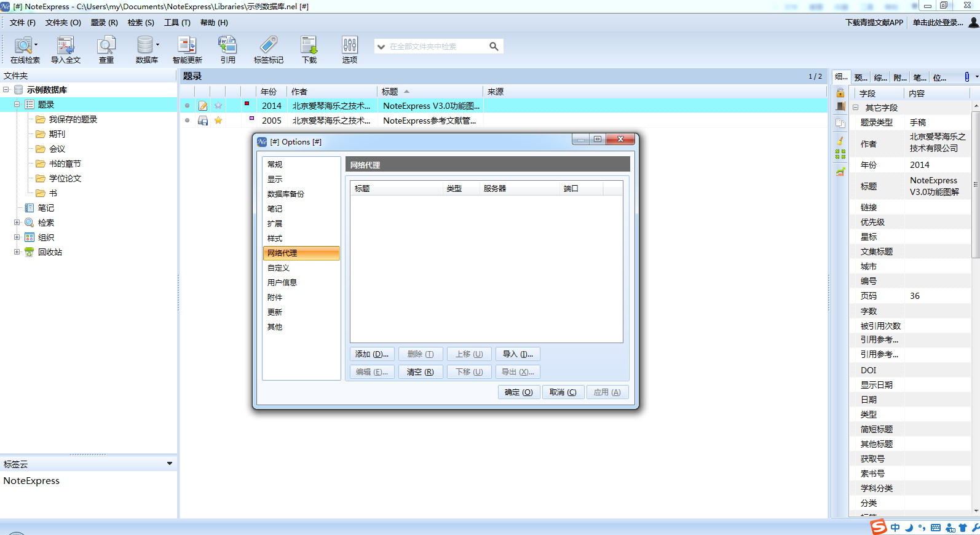The image size is (980, 535).
Task: Open the 工具 (T) menu
Action: coord(177,23)
